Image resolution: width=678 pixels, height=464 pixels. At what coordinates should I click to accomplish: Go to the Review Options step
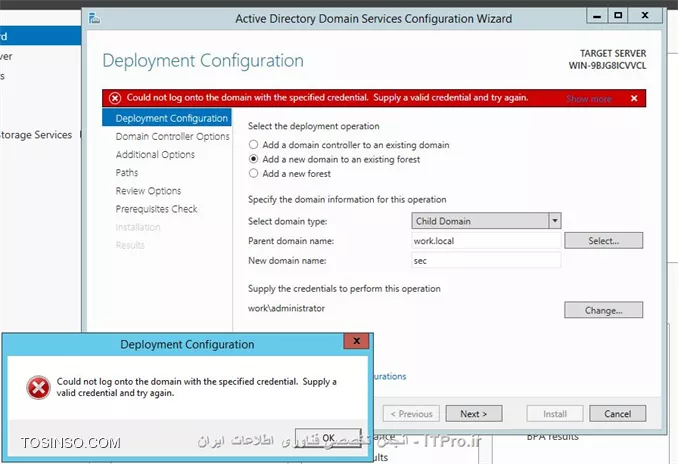[148, 191]
